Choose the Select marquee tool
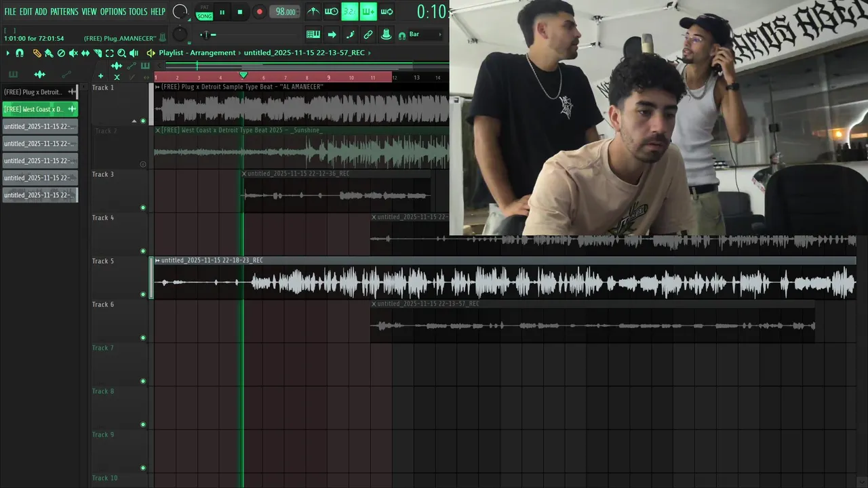 109,53
